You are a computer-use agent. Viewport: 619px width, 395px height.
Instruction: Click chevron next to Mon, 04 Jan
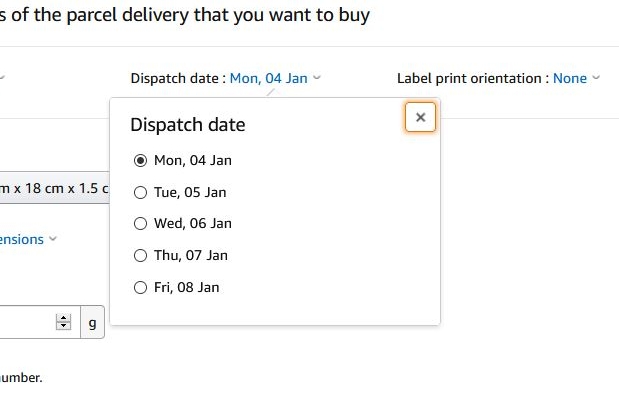(317, 77)
